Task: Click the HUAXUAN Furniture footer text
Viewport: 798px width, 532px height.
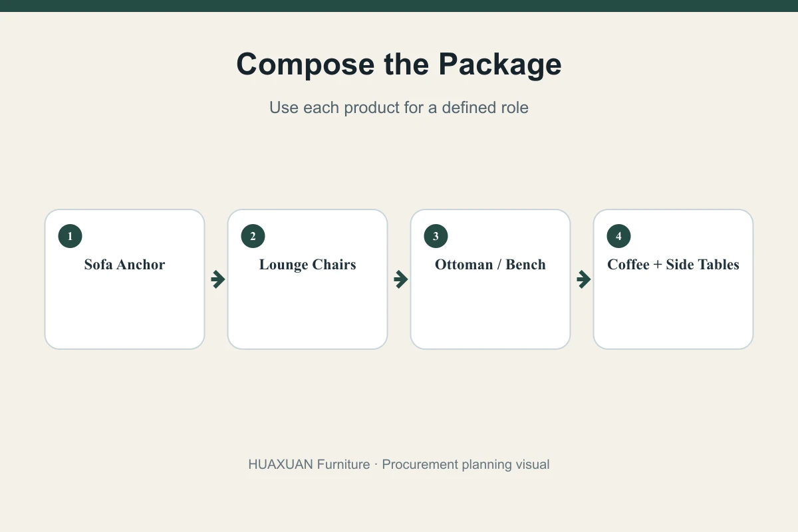Action: coord(309,464)
